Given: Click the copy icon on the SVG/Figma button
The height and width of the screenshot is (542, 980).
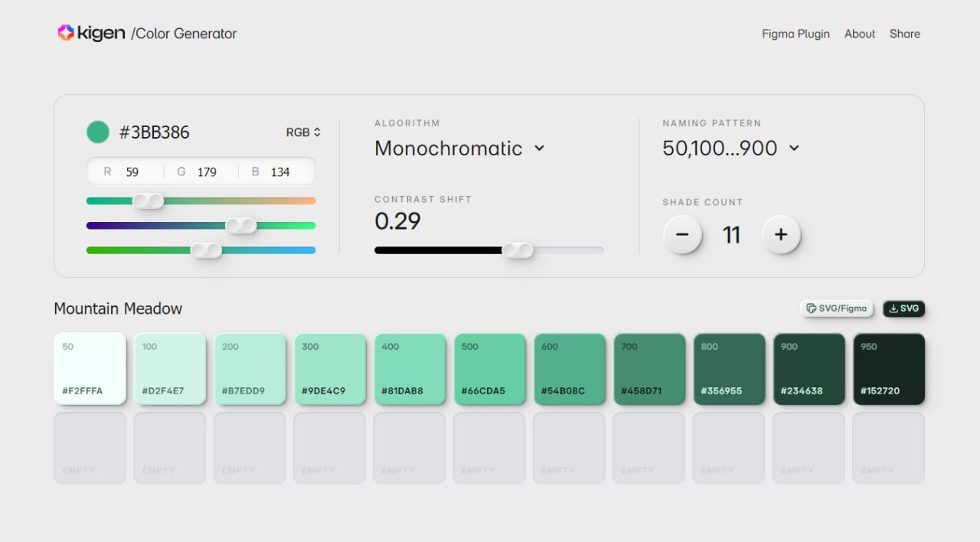Looking at the screenshot, I should [811, 309].
